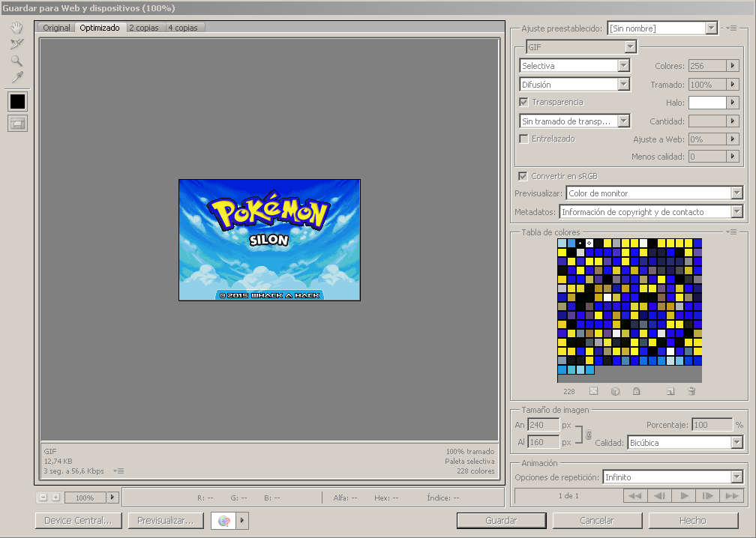Go to next animation frame
756x538 pixels.
[x=707, y=495]
